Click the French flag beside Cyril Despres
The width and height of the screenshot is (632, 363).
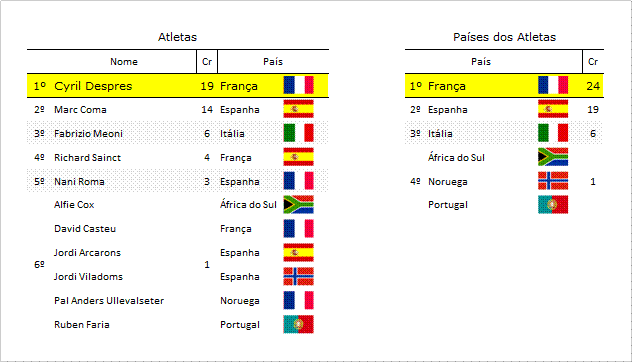tap(298, 85)
